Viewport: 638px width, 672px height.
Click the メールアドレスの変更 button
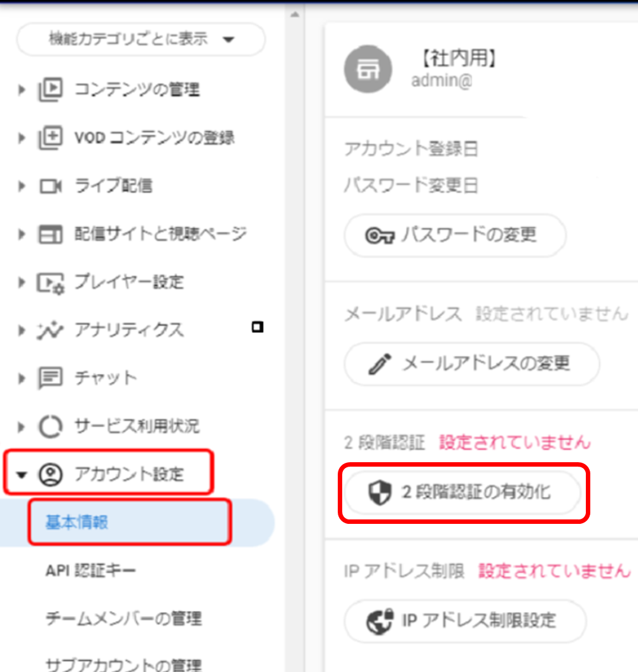pos(471,364)
